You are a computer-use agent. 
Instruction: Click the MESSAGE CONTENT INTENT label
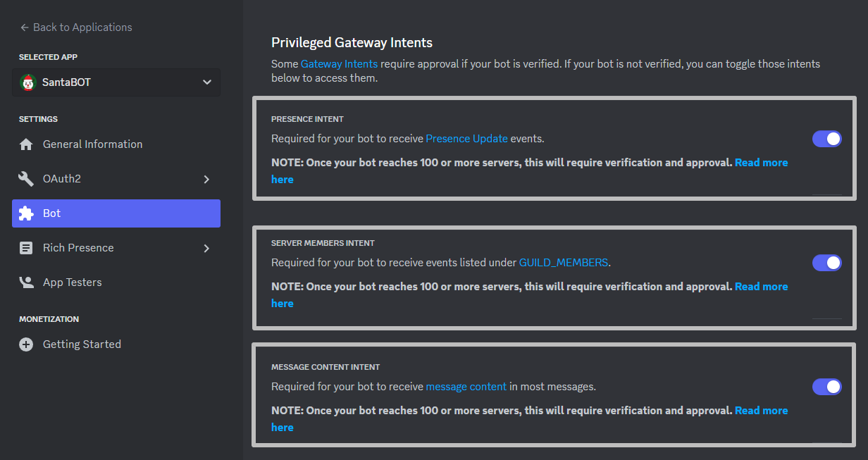coord(325,367)
